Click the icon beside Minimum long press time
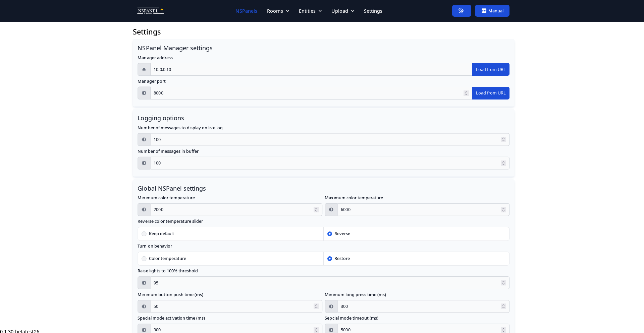Viewport: 644px width, 333px height. (x=331, y=307)
